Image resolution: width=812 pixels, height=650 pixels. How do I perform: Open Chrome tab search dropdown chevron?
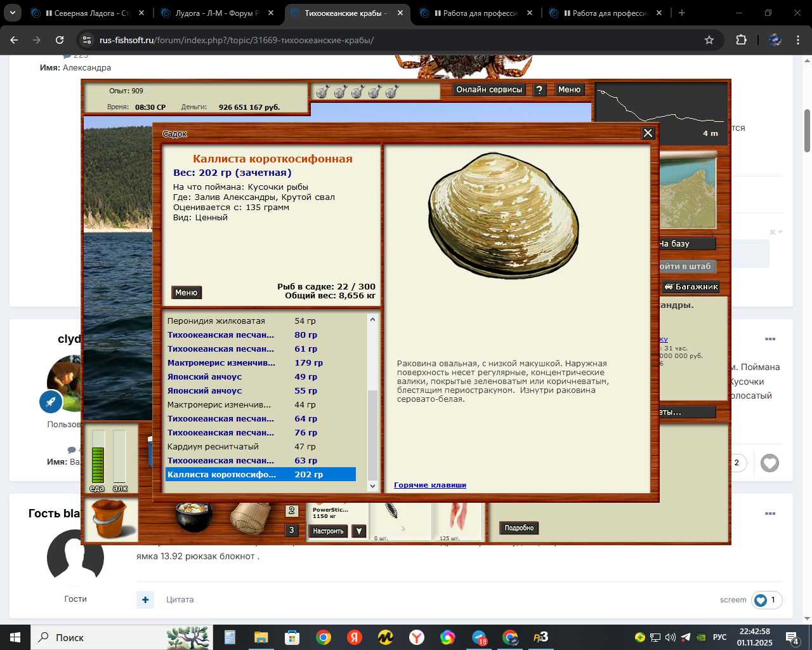[12, 13]
